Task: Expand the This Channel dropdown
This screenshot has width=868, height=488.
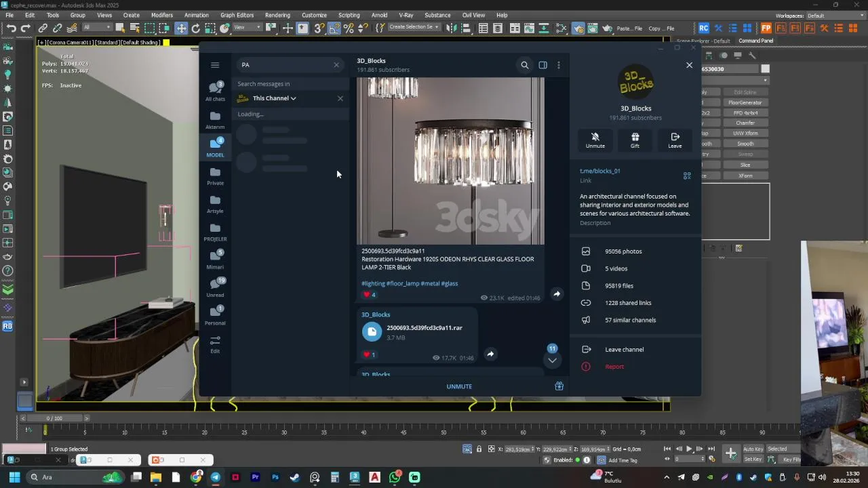Action: coord(275,98)
